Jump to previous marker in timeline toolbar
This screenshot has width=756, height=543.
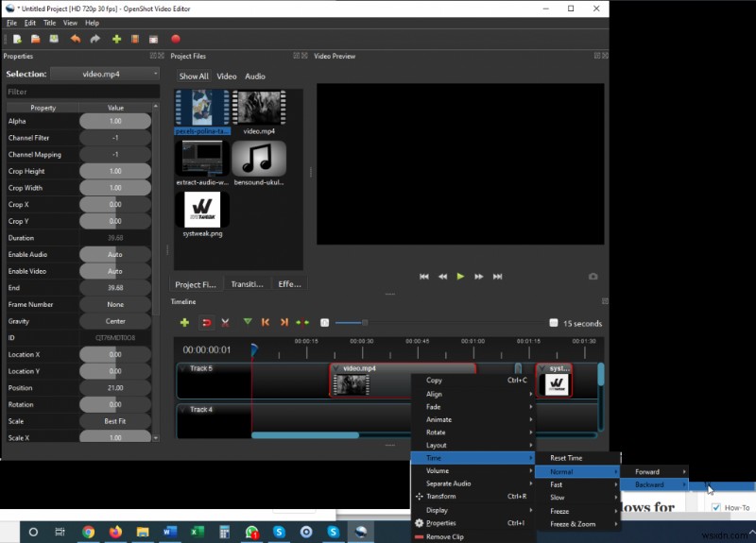pyautogui.click(x=266, y=322)
